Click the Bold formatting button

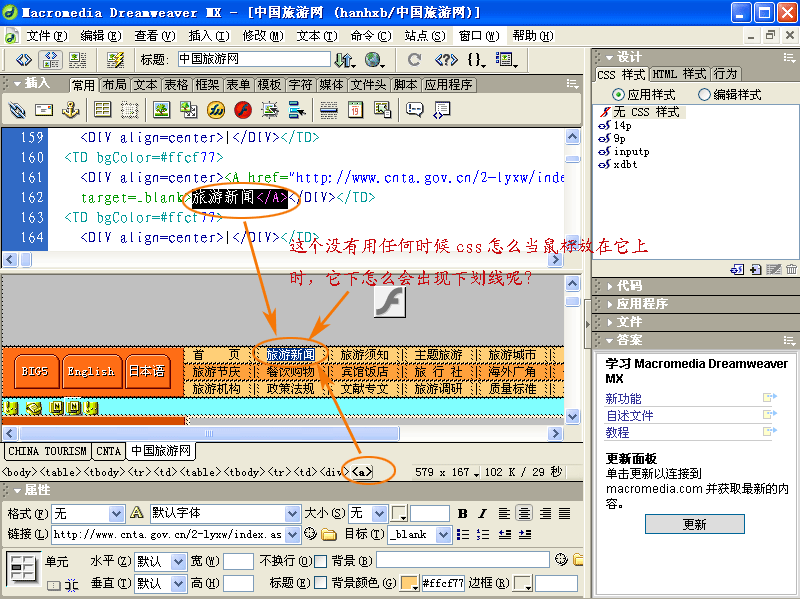coord(462,513)
